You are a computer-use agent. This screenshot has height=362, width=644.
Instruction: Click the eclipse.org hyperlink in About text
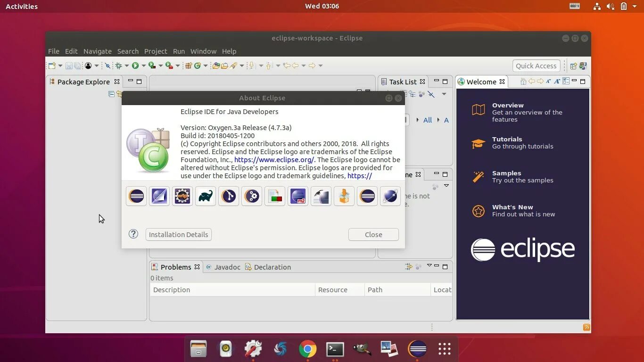pos(274,159)
